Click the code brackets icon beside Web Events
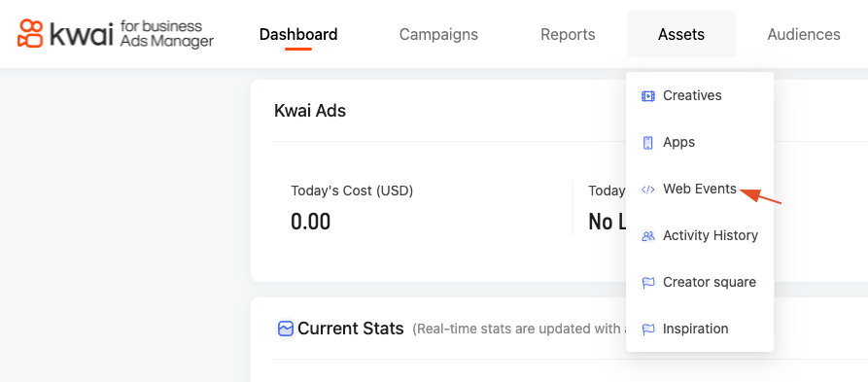Image resolution: width=868 pixels, height=382 pixels. 647,190
